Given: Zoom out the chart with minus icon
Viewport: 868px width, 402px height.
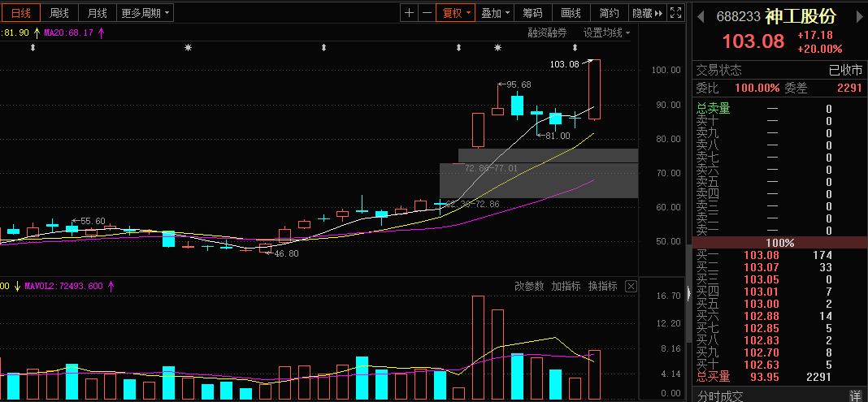Looking at the screenshot, I should pyautogui.click(x=426, y=13).
